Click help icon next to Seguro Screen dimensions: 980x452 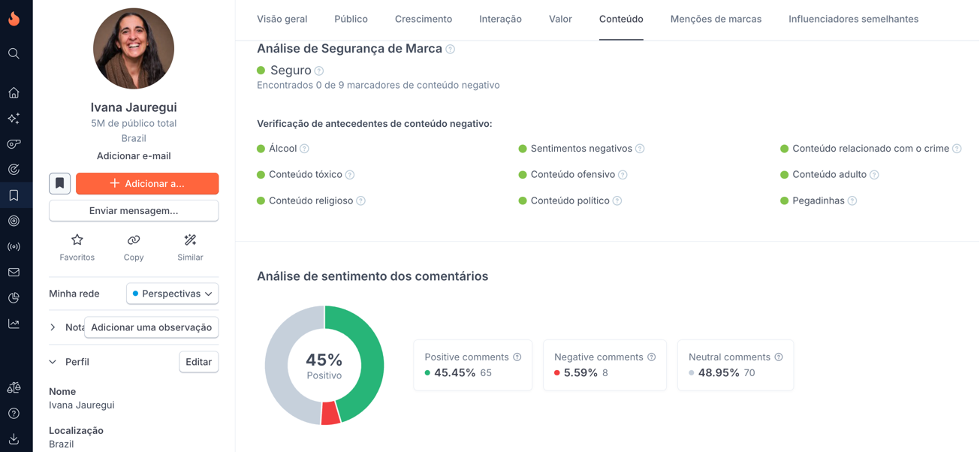click(319, 71)
